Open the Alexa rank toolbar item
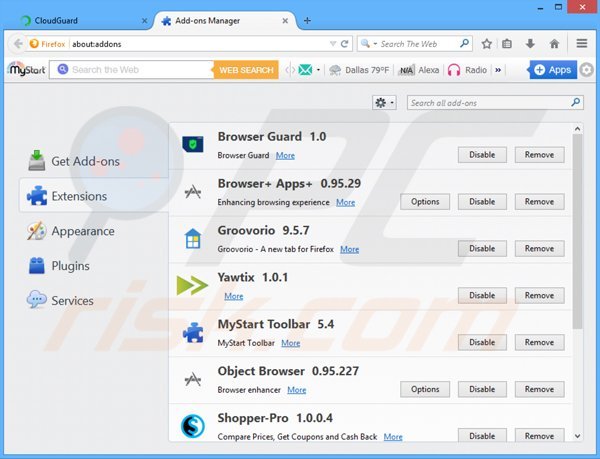The image size is (600, 459). tap(419, 70)
